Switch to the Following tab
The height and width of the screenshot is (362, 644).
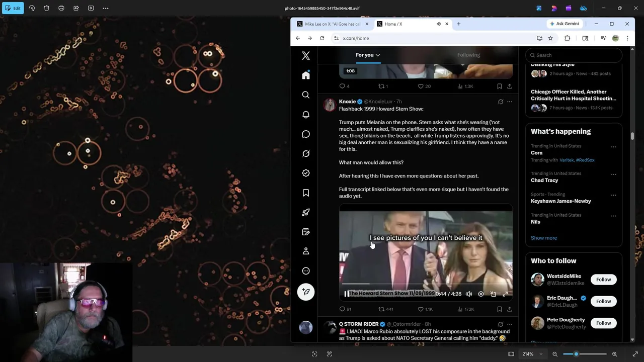[468, 55]
